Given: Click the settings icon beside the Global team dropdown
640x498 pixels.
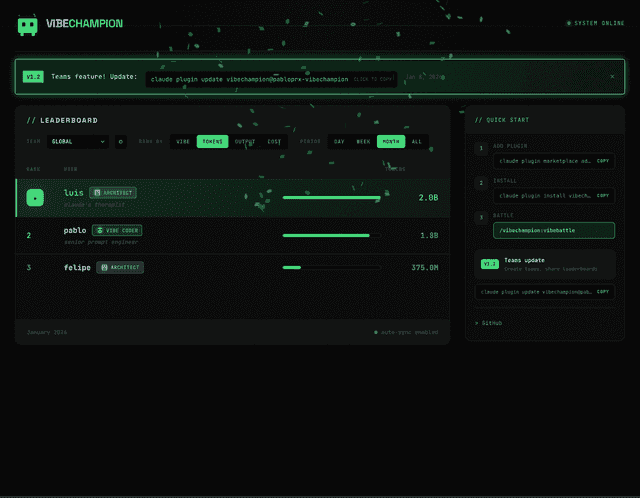Looking at the screenshot, I should point(121,142).
